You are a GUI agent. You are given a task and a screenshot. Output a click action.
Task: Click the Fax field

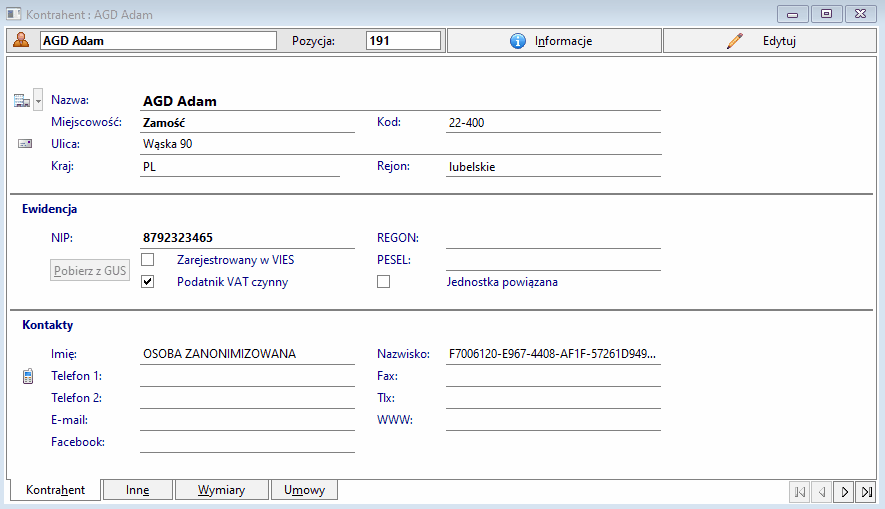coord(553,376)
